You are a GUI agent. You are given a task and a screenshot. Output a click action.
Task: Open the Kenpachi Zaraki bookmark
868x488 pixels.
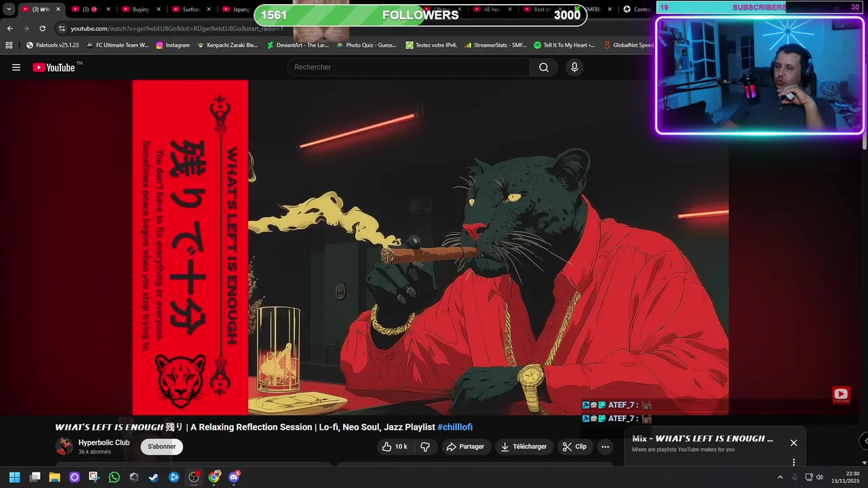(227, 45)
